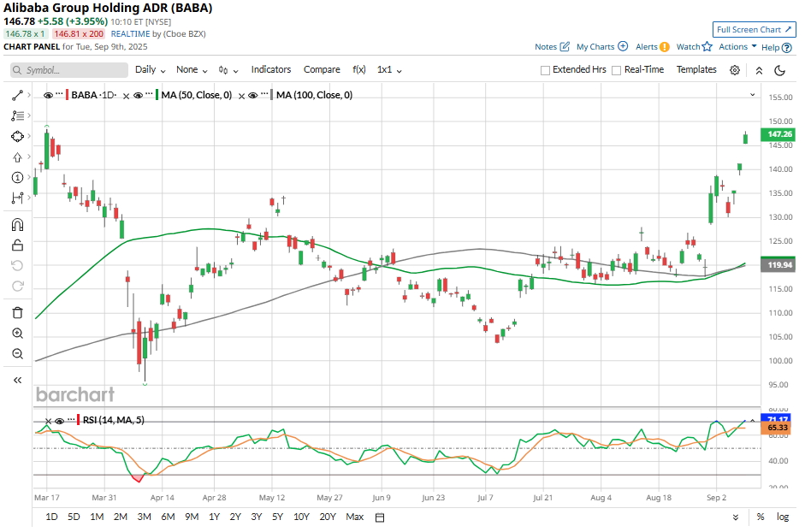Open the Compare tool
Image resolution: width=805 pixels, height=532 pixels.
(x=322, y=69)
